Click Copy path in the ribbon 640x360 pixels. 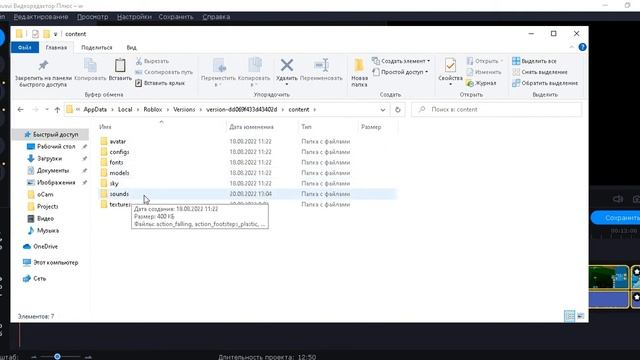[164, 72]
